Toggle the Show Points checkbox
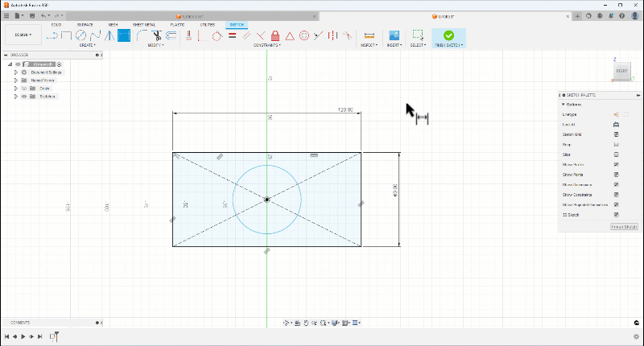This screenshot has height=346, width=644. pos(616,175)
